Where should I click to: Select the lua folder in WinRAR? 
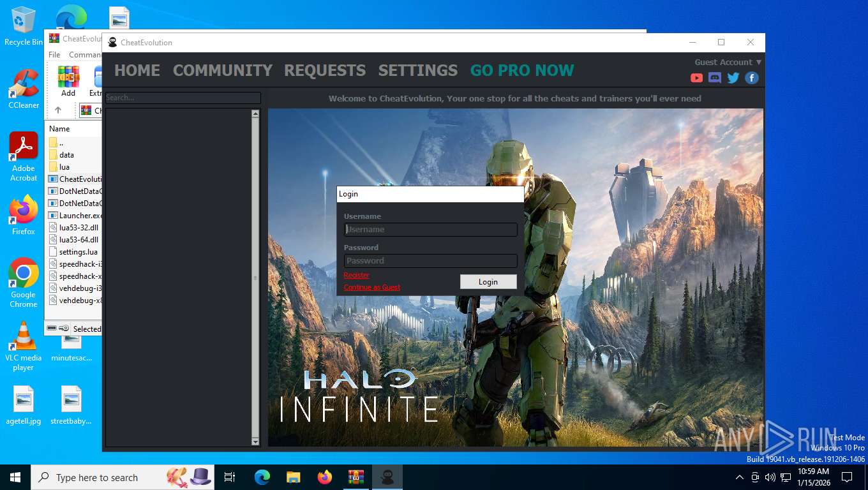point(64,167)
